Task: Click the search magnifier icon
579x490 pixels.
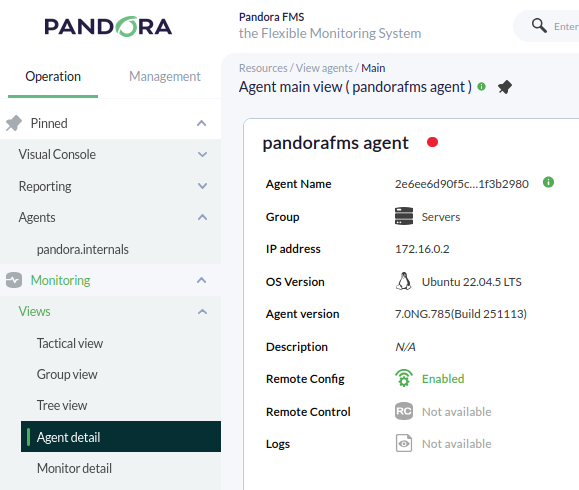Action: tap(539, 26)
